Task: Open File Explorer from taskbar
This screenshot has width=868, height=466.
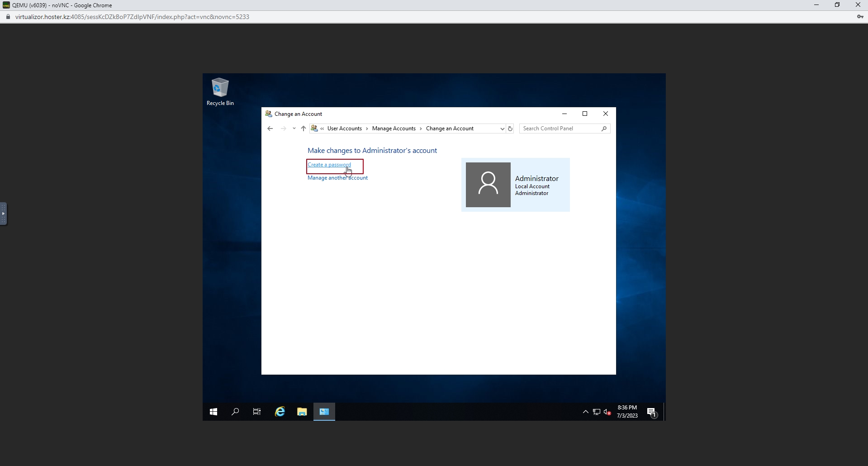Action: pyautogui.click(x=302, y=412)
